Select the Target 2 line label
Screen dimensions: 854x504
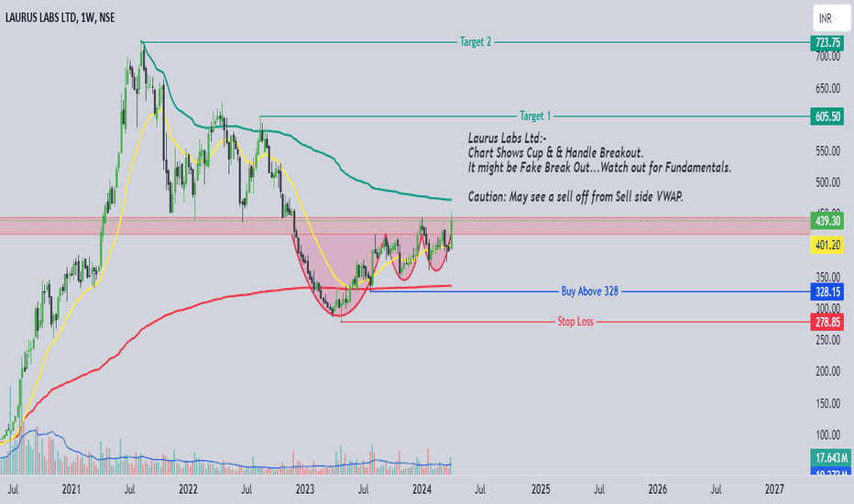(476, 42)
